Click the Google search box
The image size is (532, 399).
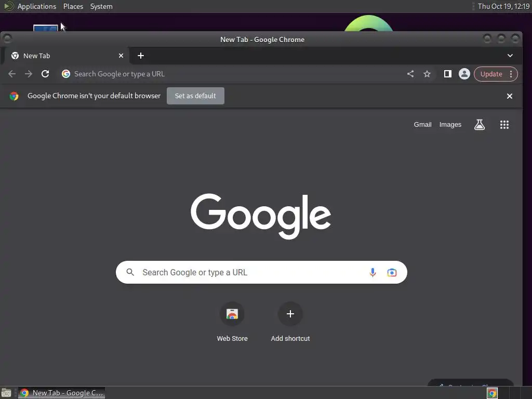click(x=261, y=272)
